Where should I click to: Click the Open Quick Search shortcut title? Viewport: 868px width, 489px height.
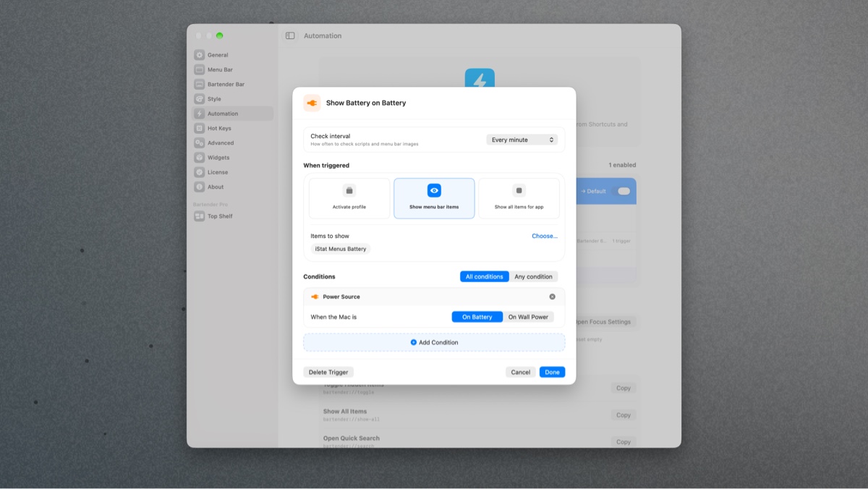tap(352, 438)
